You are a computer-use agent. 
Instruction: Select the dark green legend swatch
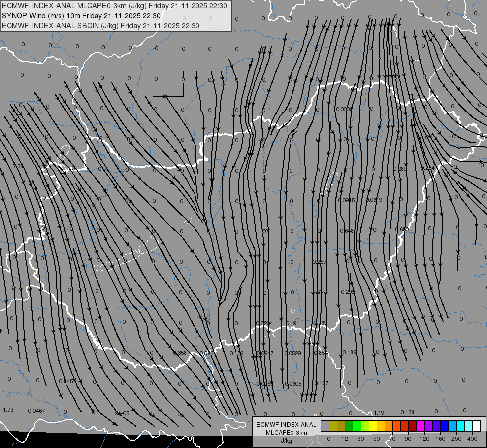pyautogui.click(x=349, y=426)
